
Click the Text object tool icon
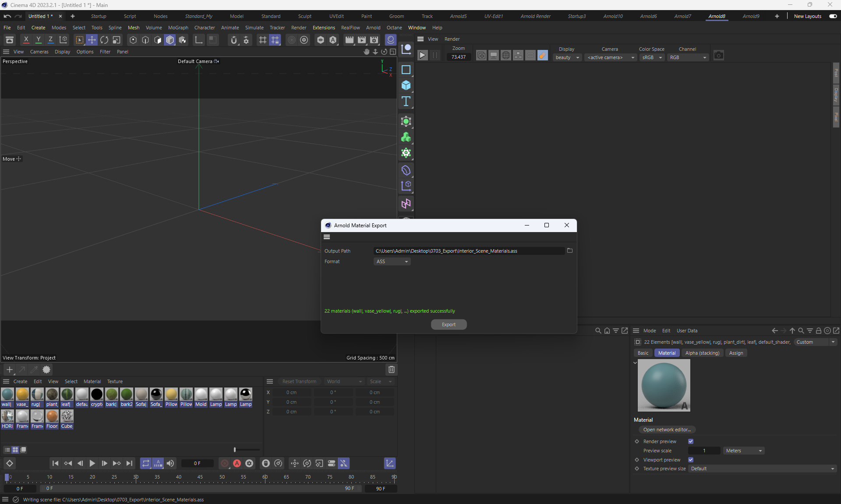406,101
